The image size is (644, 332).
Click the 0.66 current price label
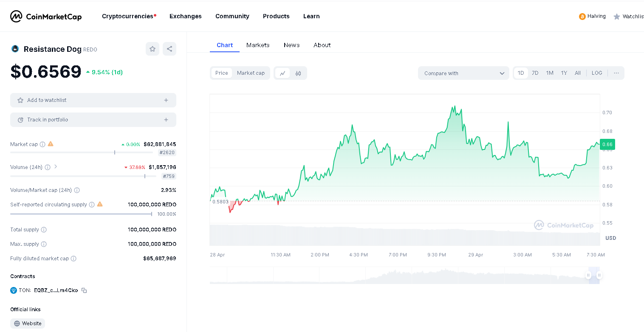point(607,144)
